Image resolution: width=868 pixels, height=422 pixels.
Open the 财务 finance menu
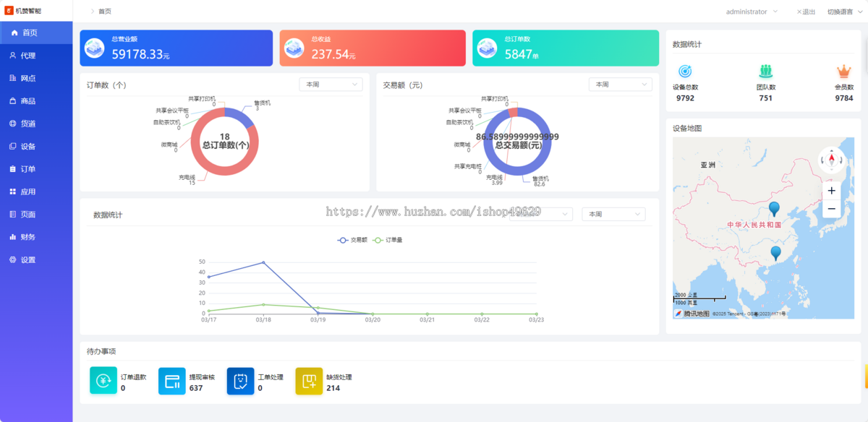36,237
